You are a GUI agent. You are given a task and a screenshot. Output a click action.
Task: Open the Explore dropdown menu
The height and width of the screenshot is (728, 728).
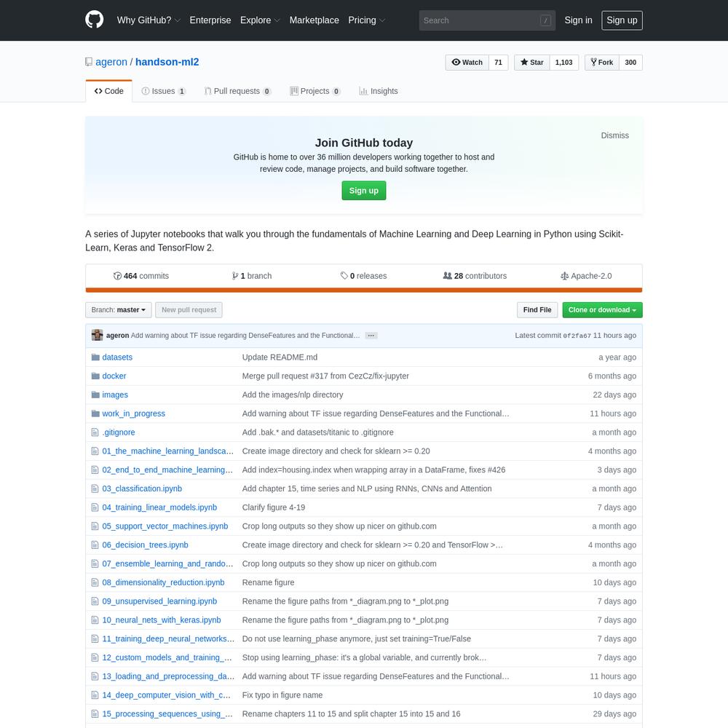(260, 20)
